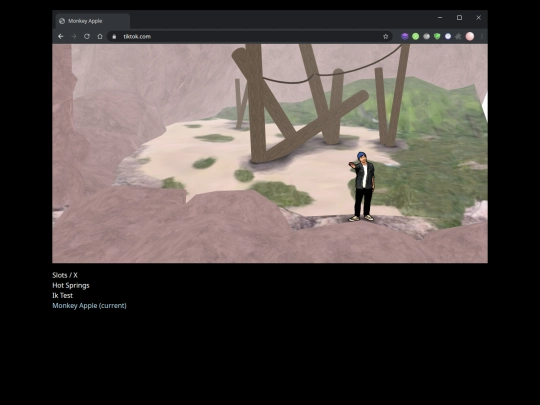This screenshot has width=540, height=405.
Task: Bookmark this page with the star icon
Action: [386, 37]
